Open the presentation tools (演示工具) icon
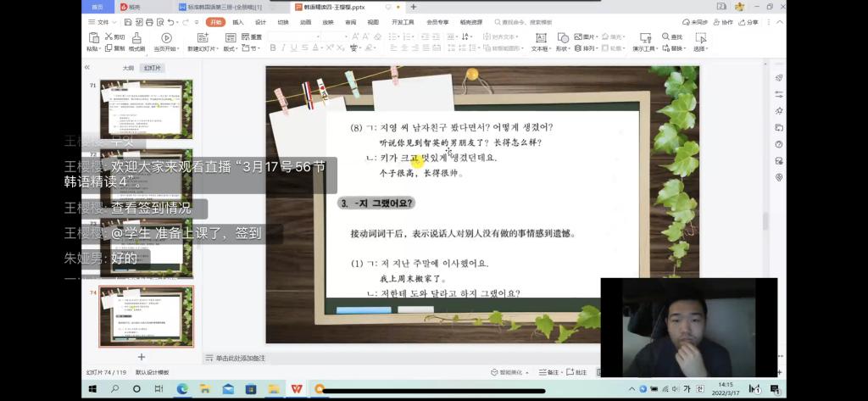 (x=643, y=38)
